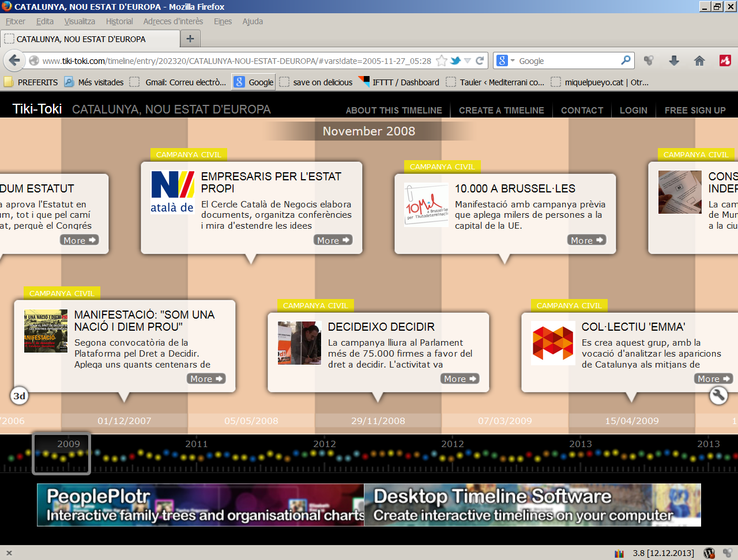Open a new tab with plus button
Viewport: 738px width, 560px height.
click(190, 39)
